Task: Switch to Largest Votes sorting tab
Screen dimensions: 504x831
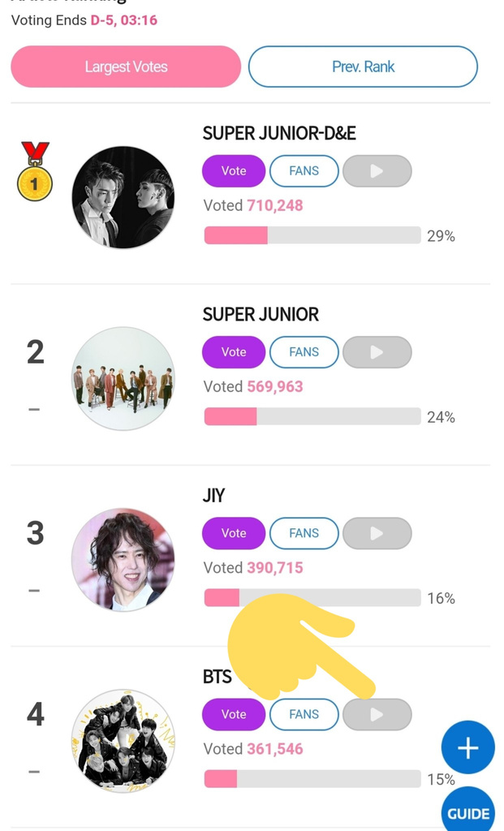Action: (126, 67)
